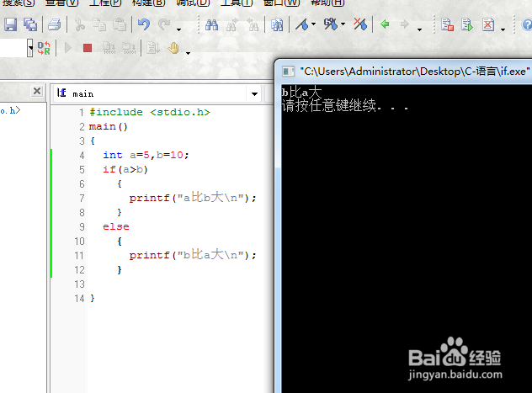Click the Copy icon in toolbar
The height and width of the screenshot is (393, 532).
coord(99,24)
